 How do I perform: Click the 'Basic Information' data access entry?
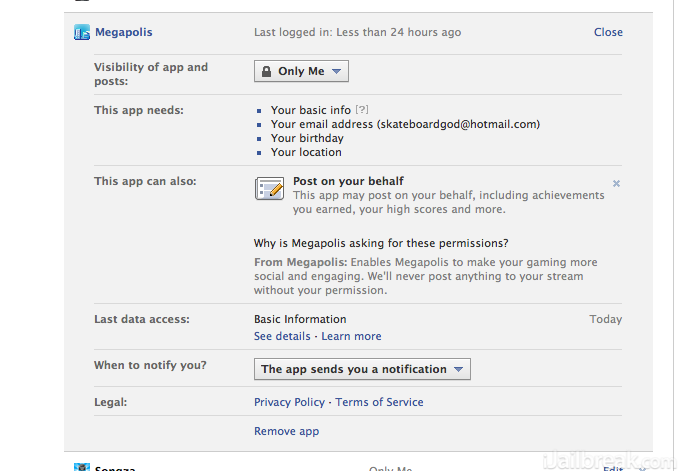coord(300,319)
